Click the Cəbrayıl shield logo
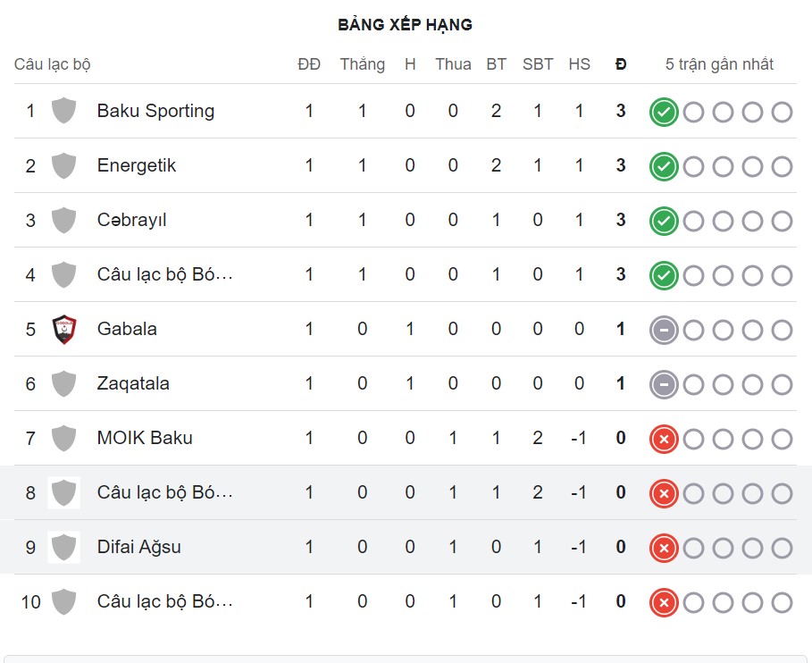This screenshot has height=663, width=812. click(x=63, y=220)
